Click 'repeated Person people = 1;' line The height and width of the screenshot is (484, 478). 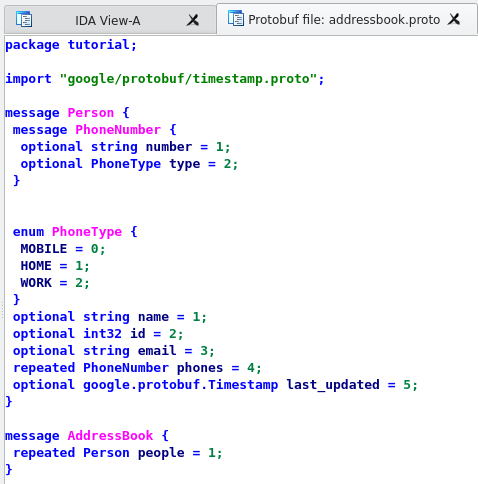117,453
